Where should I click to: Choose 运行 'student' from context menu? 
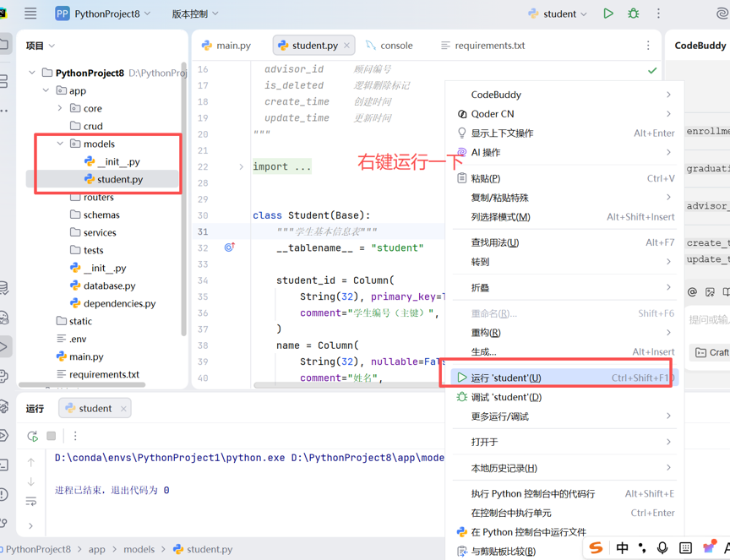tap(564, 378)
